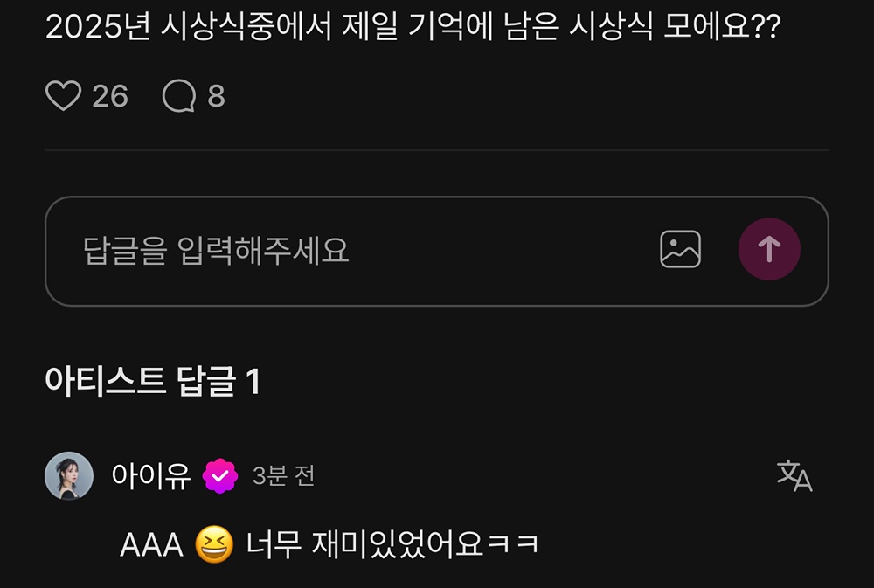This screenshot has height=588, width=874.
Task: Focus the 답글을 입력해주세요 reply field
Action: pyautogui.click(x=437, y=251)
